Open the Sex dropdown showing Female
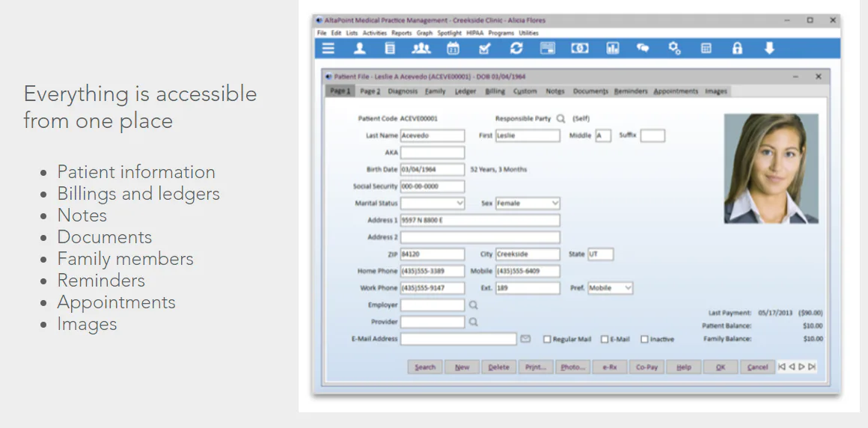Screen dimensions: 868x428 pos(528,204)
